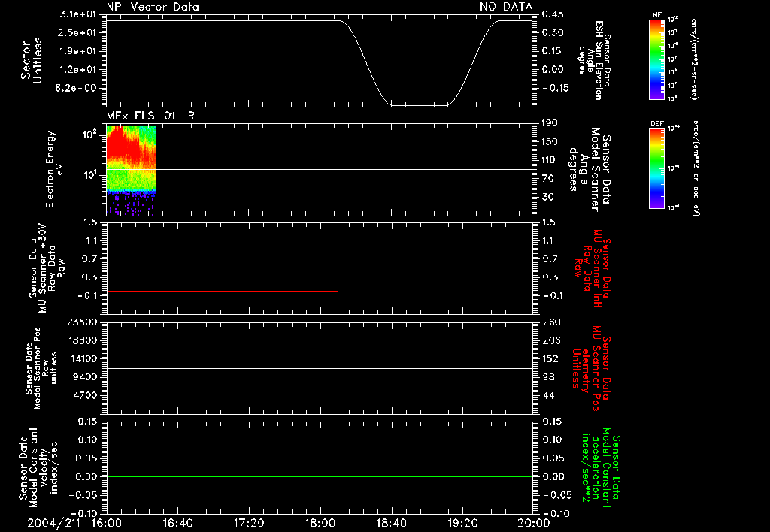This screenshot has width=770, height=532.
Task: Click the "190" scanner angle axis value
Action: [550, 123]
